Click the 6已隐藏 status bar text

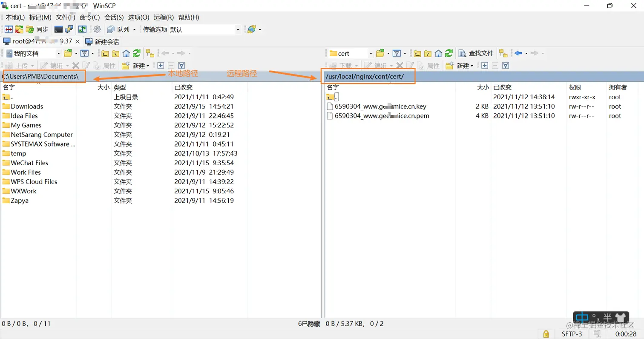point(309,324)
